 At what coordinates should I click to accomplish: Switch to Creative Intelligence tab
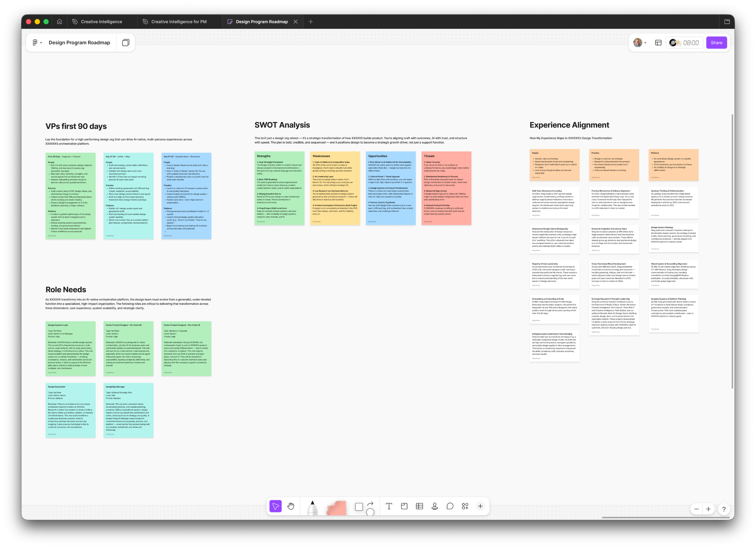pyautogui.click(x=101, y=22)
